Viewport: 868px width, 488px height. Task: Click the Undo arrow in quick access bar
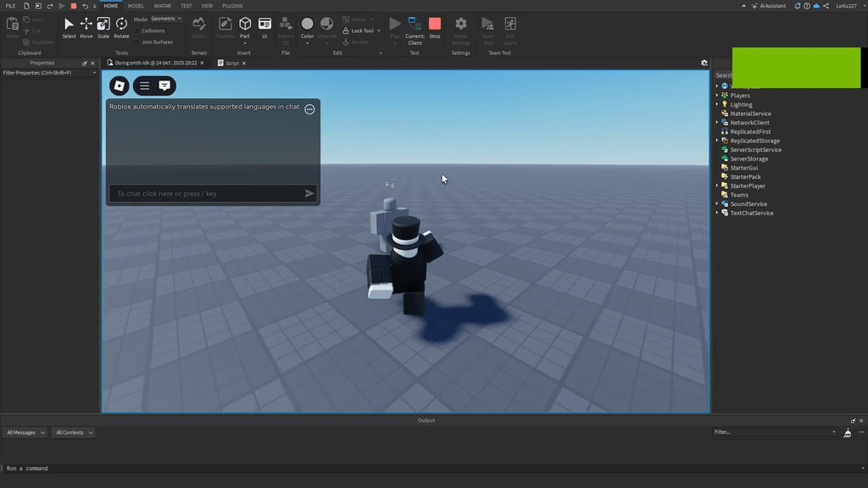(x=85, y=6)
